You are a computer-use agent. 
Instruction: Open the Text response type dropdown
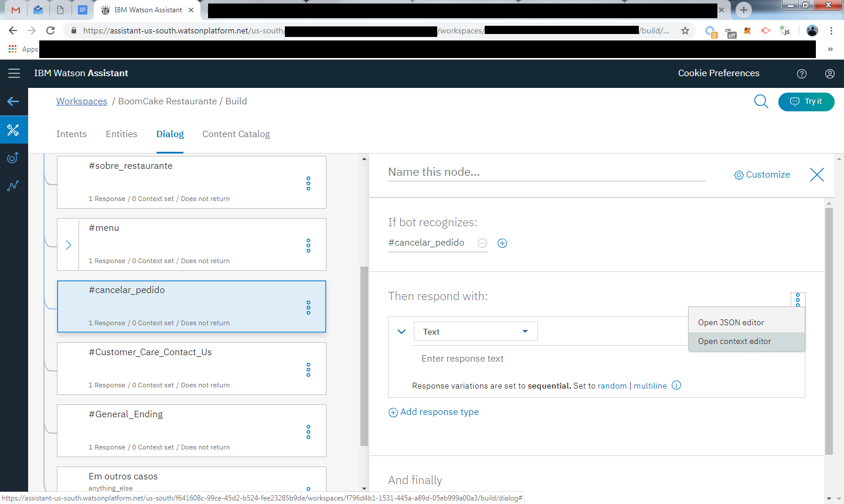pos(475,331)
